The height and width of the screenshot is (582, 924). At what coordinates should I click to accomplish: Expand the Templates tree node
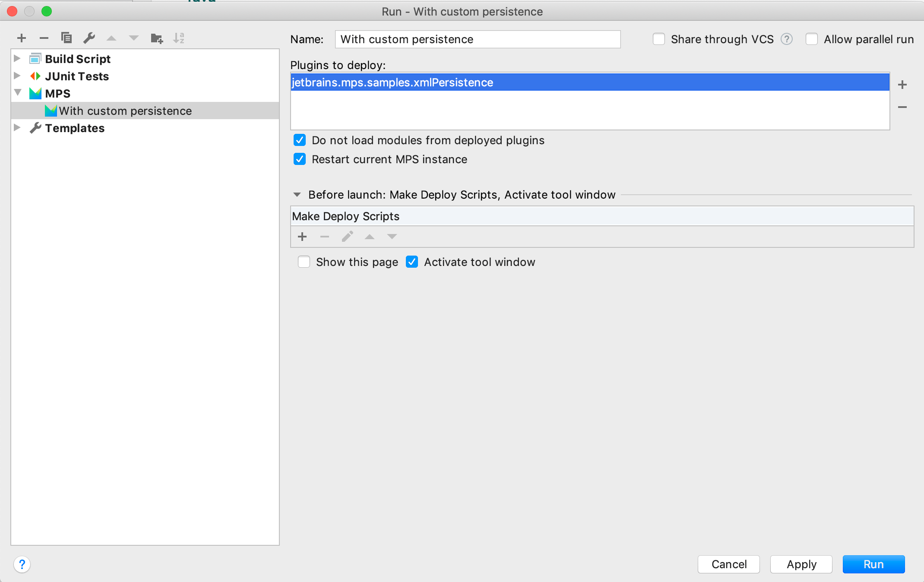click(17, 128)
